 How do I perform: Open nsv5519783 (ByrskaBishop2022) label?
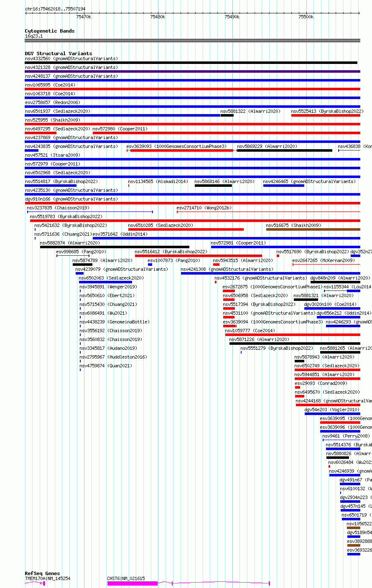coord(66,216)
